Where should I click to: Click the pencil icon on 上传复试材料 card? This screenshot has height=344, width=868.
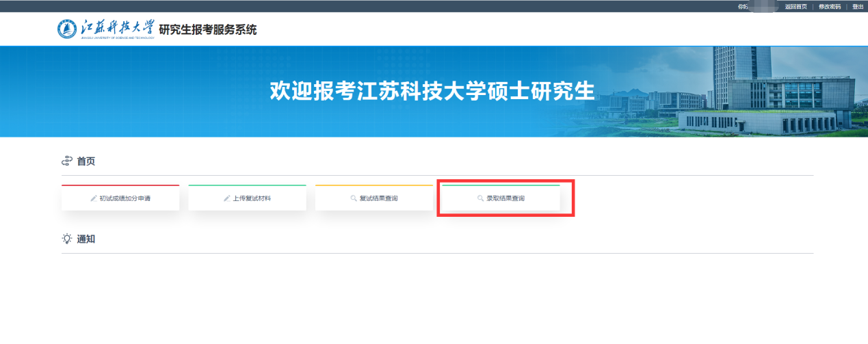(226, 198)
